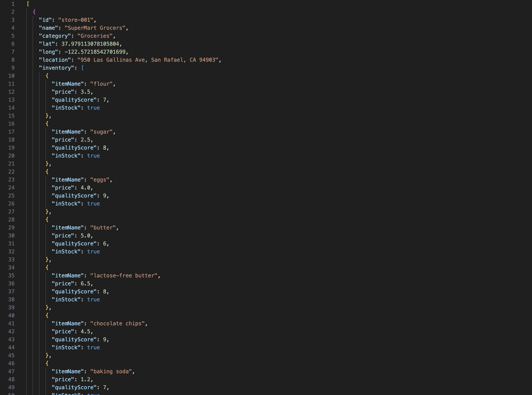Click the "eggs" item name string
Screen dimensions: 532x395
pyautogui.click(x=100, y=180)
